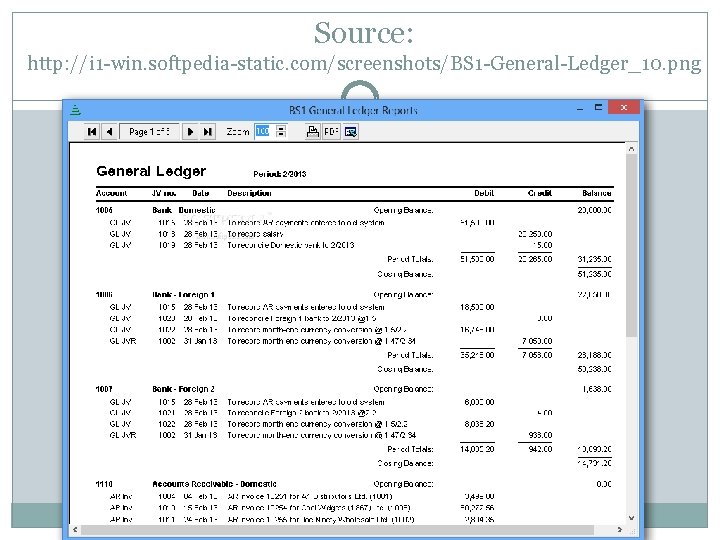Click the BS1 app icon in title bar
Viewport: 720px width, 540px height.
click(x=76, y=110)
